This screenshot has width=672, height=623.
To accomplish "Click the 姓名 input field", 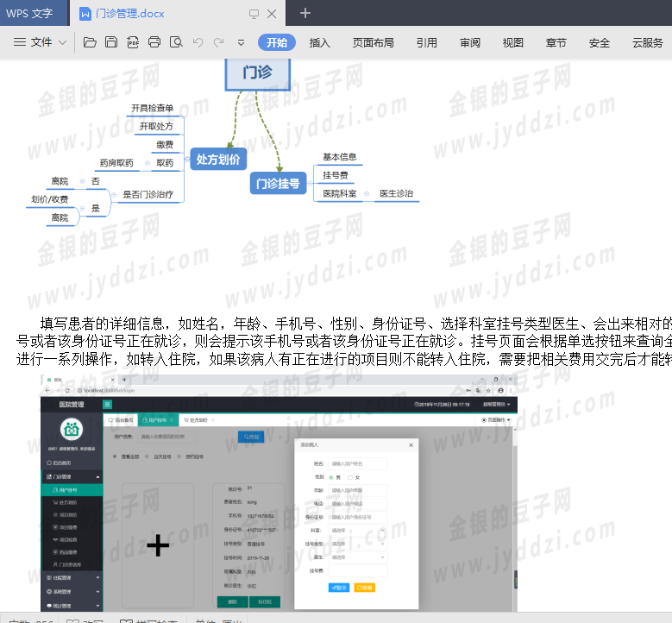I will 358,463.
